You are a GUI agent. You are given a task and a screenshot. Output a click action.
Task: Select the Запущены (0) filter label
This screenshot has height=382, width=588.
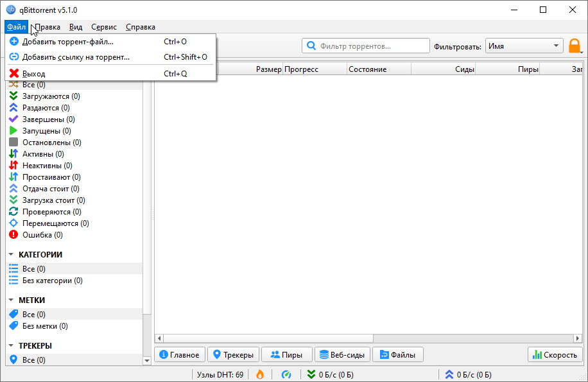coord(46,131)
